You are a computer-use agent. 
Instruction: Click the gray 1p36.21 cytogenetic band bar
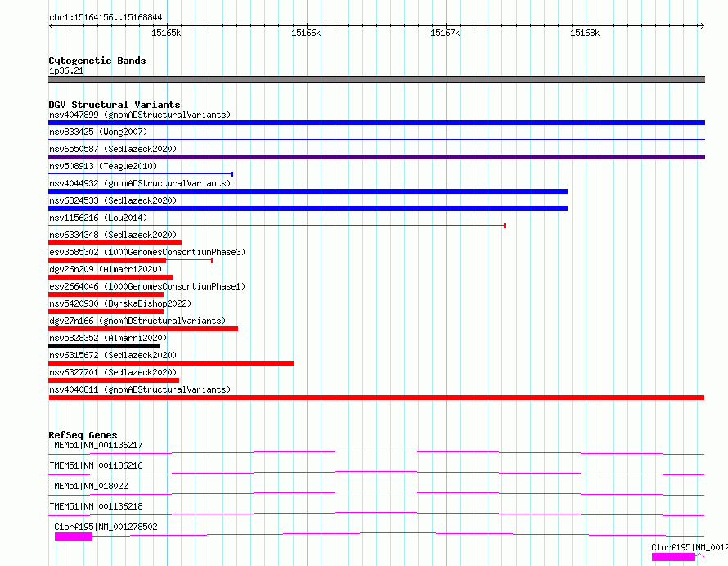point(376,79)
